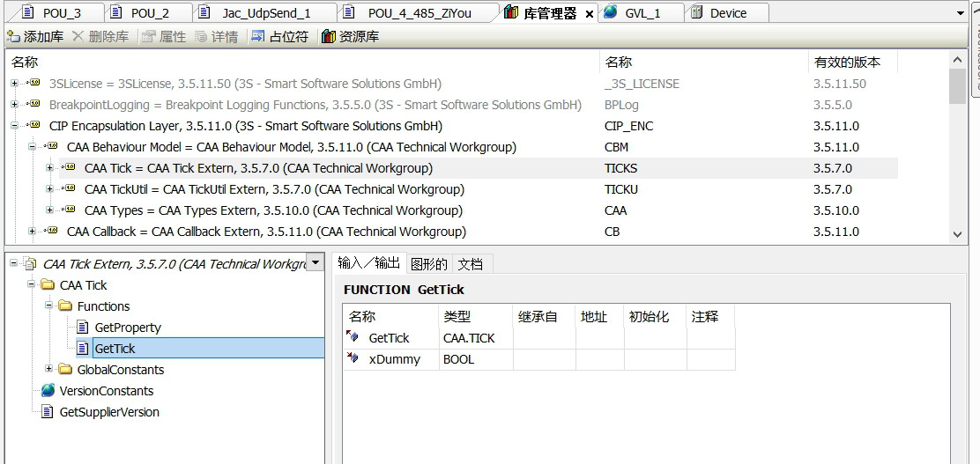Expand the CAA TickUtil library node

pyautogui.click(x=49, y=189)
